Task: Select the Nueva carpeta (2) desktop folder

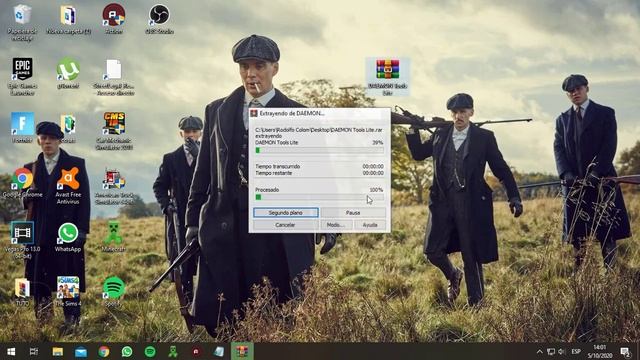Action: [x=68, y=19]
